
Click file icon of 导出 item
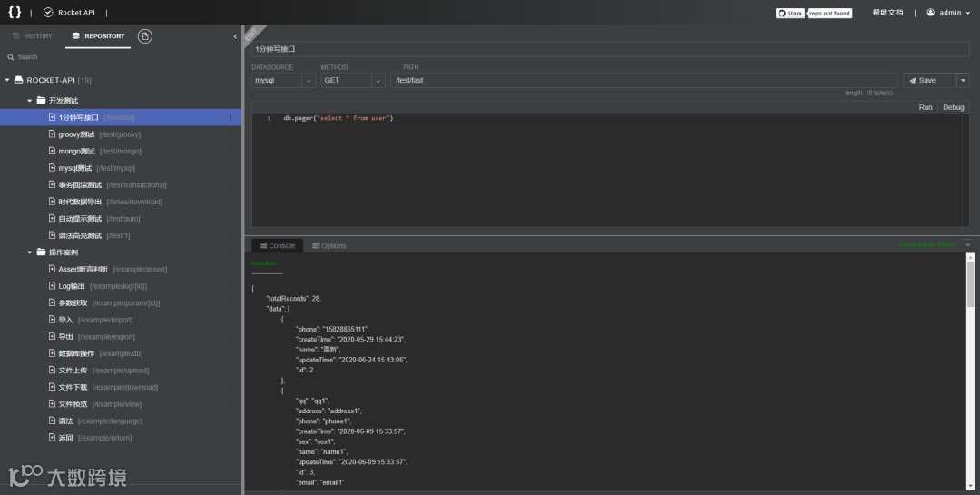tap(53, 336)
